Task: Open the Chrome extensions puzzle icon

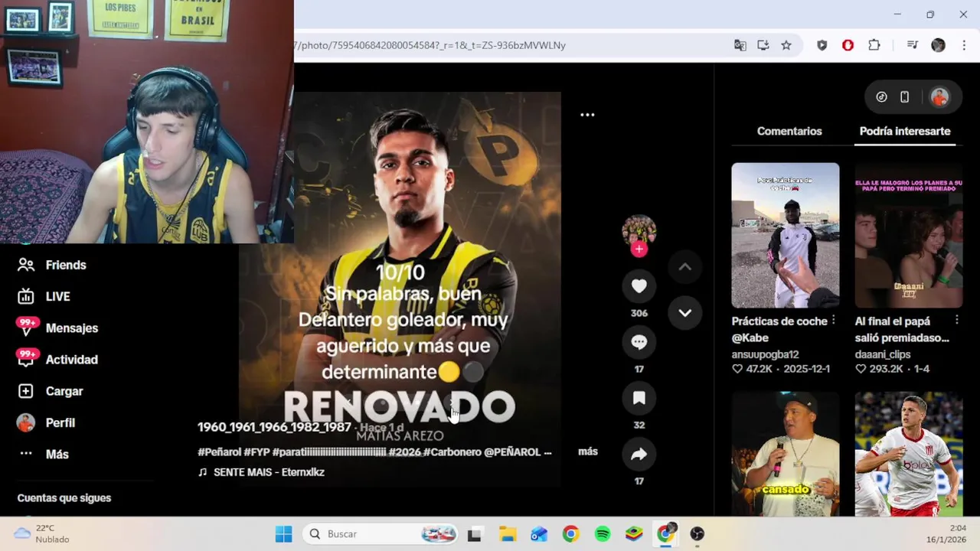Action: pos(874,45)
